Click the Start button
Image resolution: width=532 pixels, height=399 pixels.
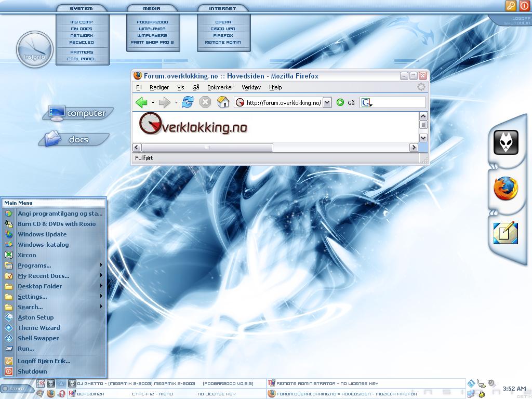(x=16, y=389)
